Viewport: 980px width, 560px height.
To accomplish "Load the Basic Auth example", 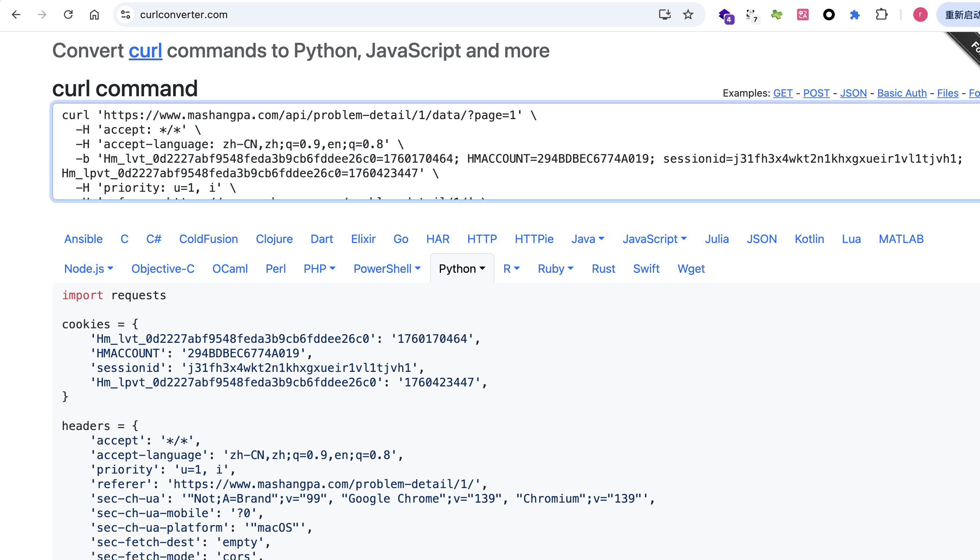I will (902, 93).
